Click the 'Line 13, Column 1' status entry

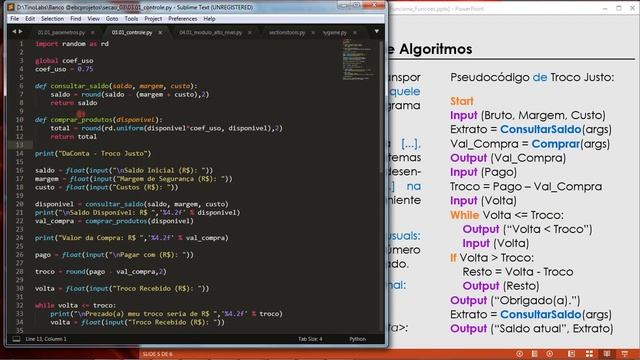pos(46,339)
